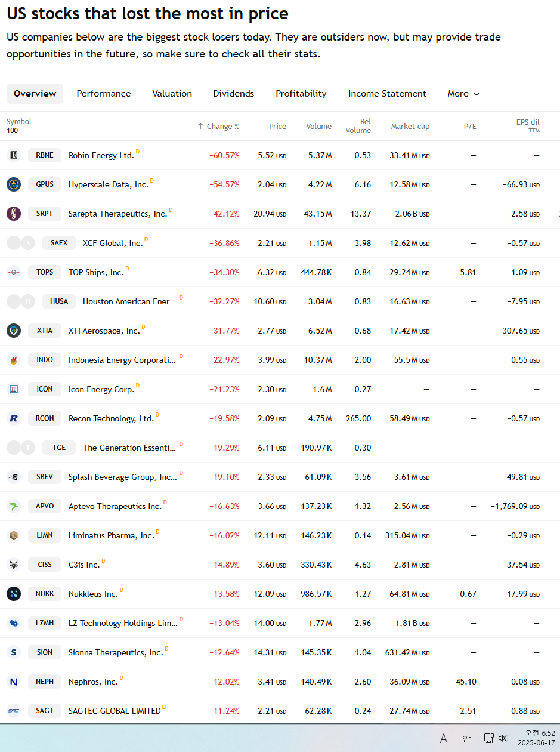The width and height of the screenshot is (560, 752).
Task: Click the 14.31 USD Sionna price
Action: 270,652
